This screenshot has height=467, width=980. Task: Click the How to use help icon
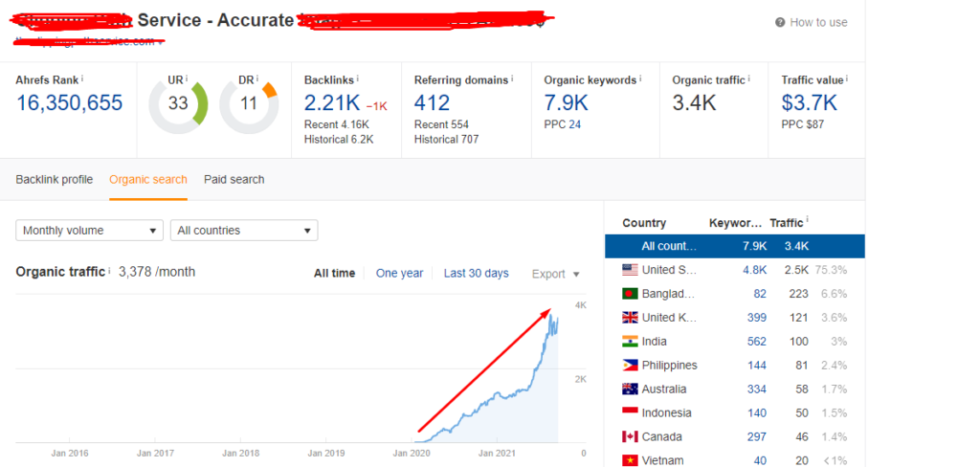pyautogui.click(x=780, y=23)
